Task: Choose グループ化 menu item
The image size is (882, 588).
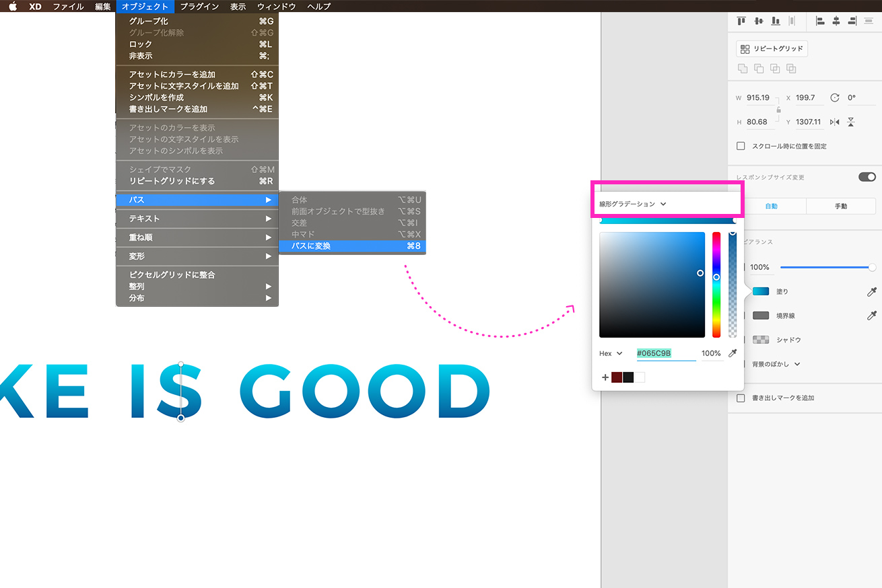Action: 197,22
